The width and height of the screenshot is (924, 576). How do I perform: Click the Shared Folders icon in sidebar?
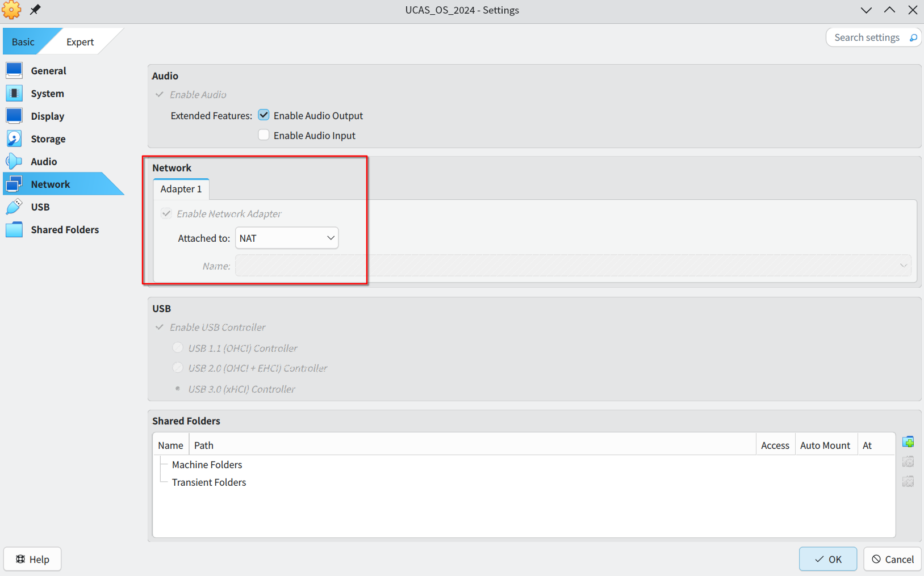14,229
